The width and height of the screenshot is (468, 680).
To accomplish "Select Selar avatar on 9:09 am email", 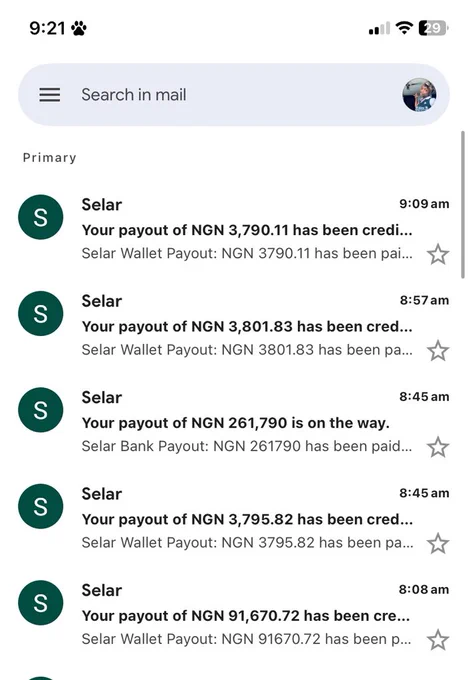I will pyautogui.click(x=40, y=217).
